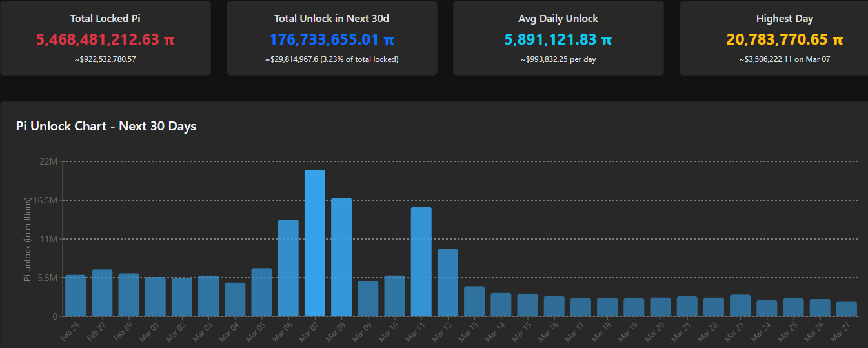Click the Mar 11 bar in chart

pyautogui.click(x=421, y=261)
